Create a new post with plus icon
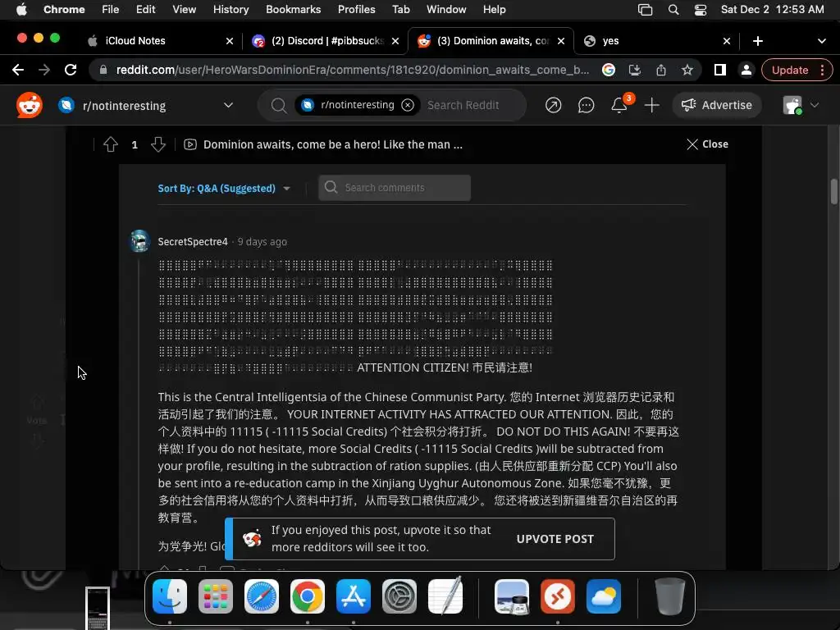The image size is (840, 630). (x=651, y=105)
